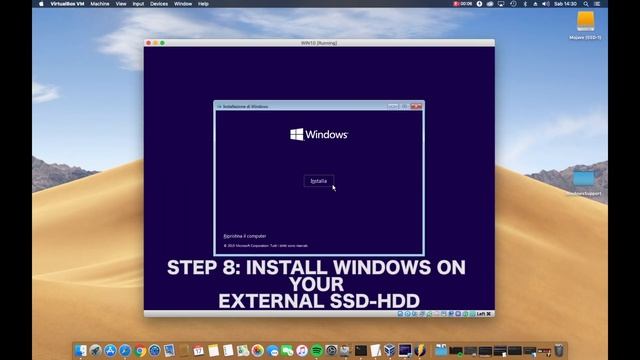
Task: Click the recording timer in the menu bar
Action: coord(462,4)
